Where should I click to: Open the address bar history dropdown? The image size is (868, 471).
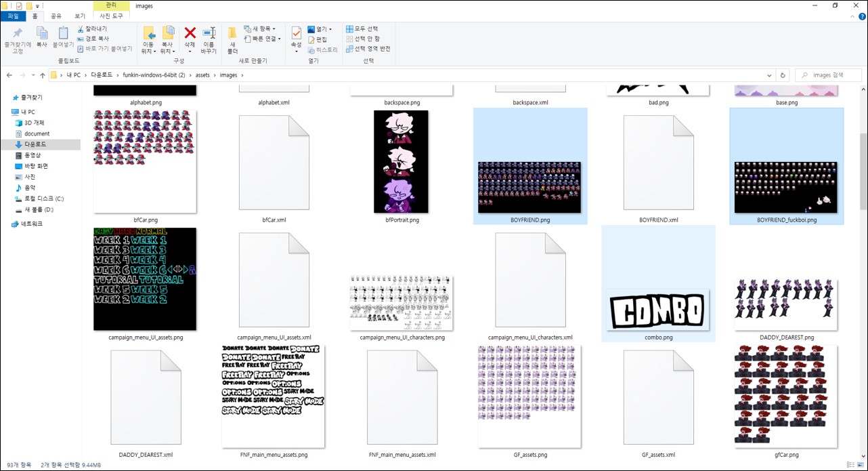(770, 75)
